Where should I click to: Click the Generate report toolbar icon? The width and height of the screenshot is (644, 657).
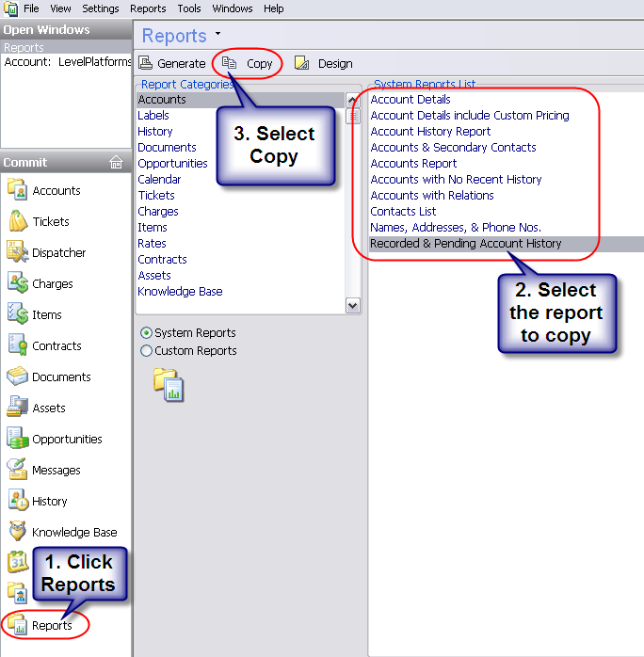[x=146, y=63]
